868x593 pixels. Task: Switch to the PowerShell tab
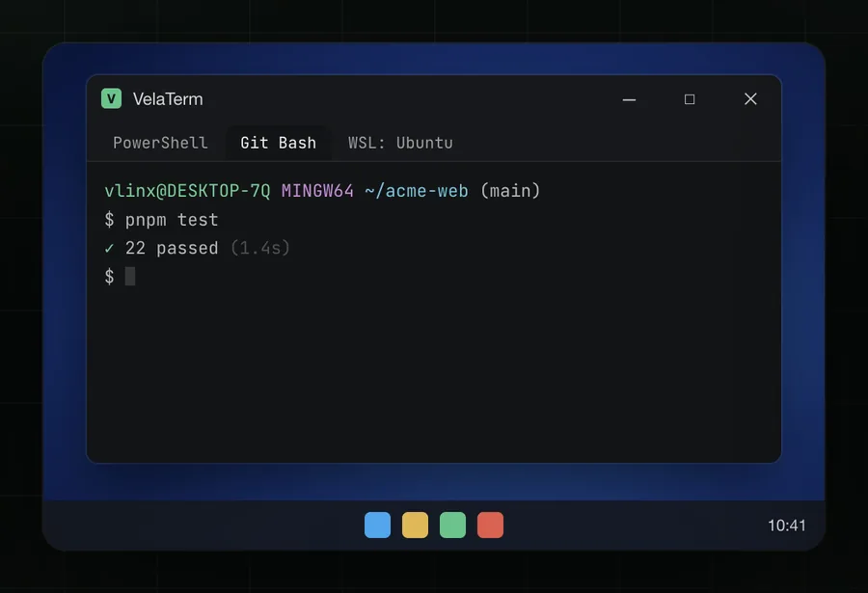[160, 143]
